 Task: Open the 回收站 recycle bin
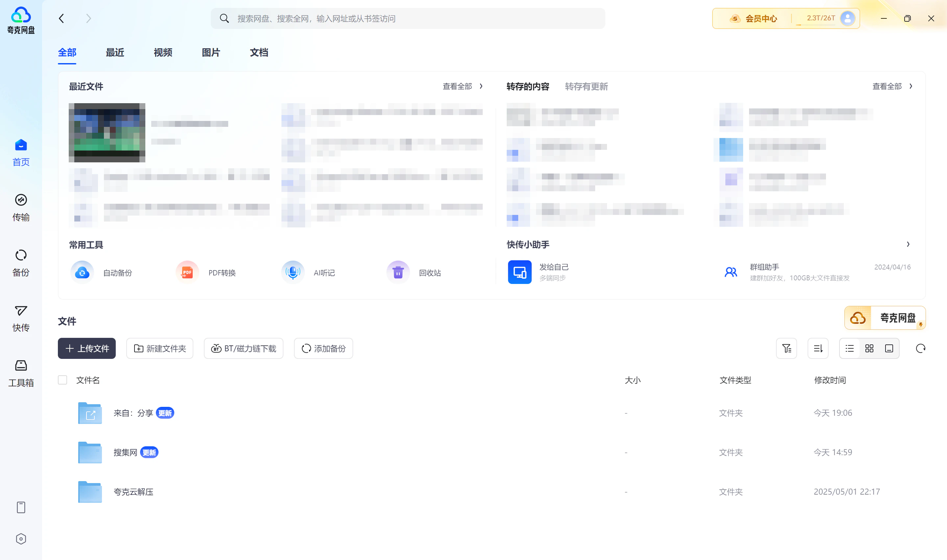coord(414,272)
